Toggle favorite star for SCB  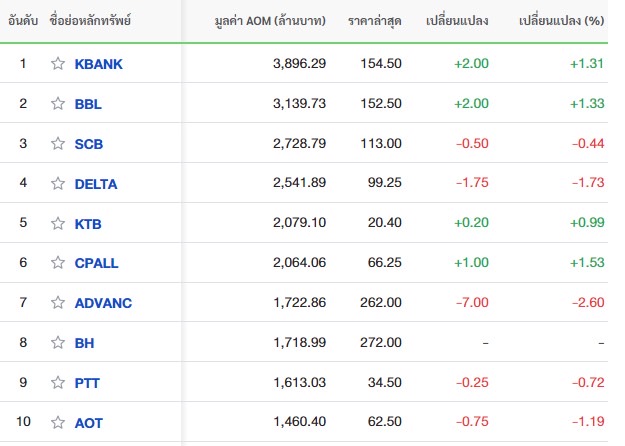58,143
